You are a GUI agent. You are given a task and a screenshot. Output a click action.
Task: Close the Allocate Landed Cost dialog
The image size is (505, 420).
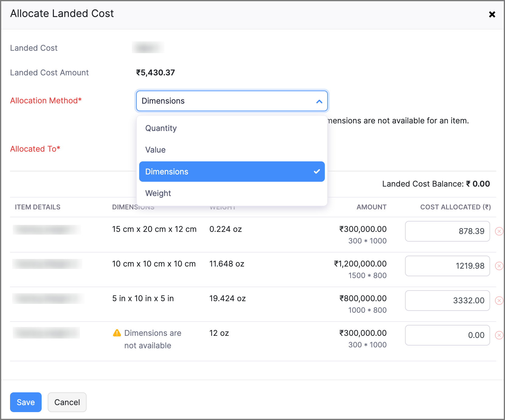pos(492,14)
